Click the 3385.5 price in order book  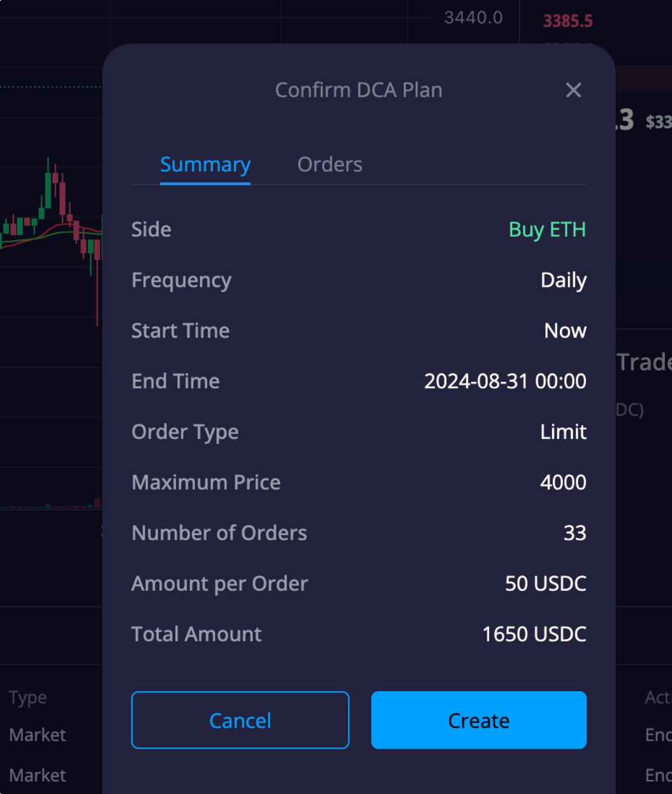point(568,21)
